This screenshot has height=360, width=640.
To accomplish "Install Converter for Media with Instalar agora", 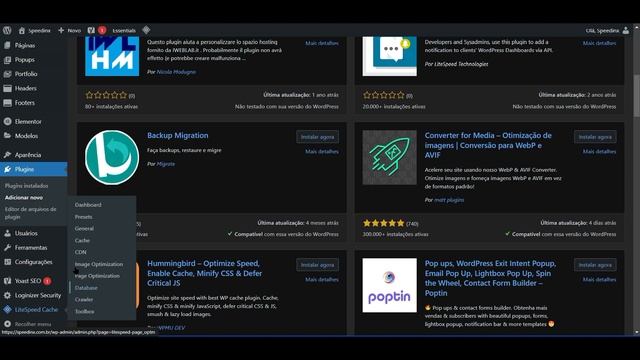I will tap(595, 137).
